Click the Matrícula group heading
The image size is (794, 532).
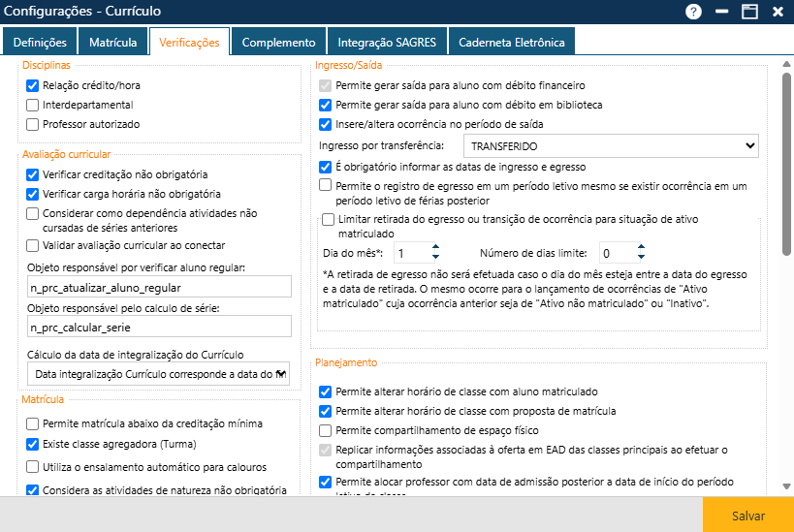pyautogui.click(x=43, y=399)
